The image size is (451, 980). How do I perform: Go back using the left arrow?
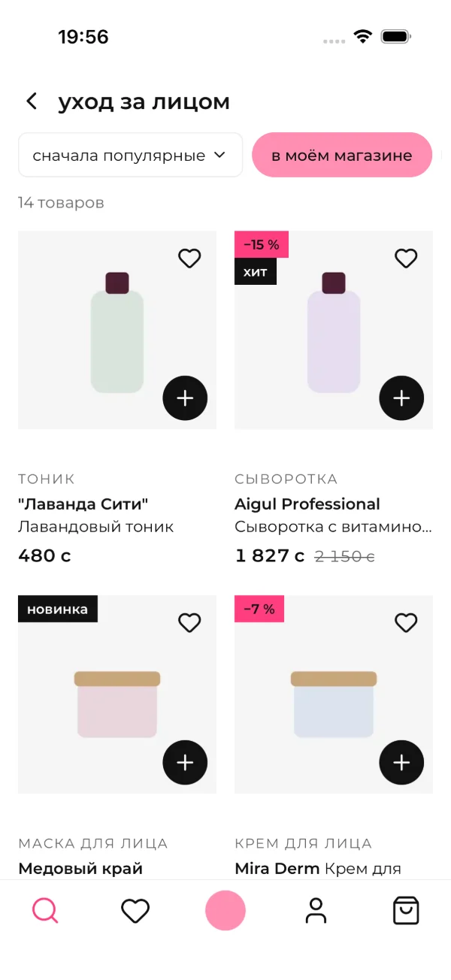(x=32, y=101)
